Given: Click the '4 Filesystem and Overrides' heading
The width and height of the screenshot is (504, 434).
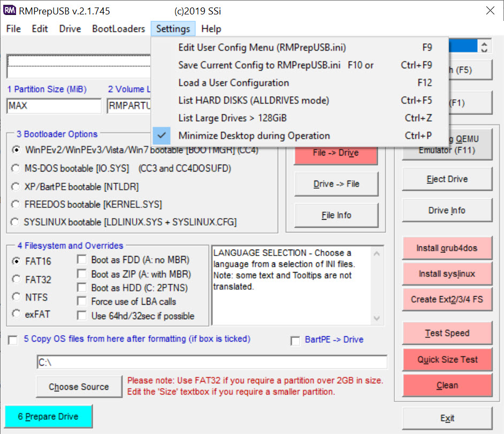Looking at the screenshot, I should pyautogui.click(x=71, y=246).
